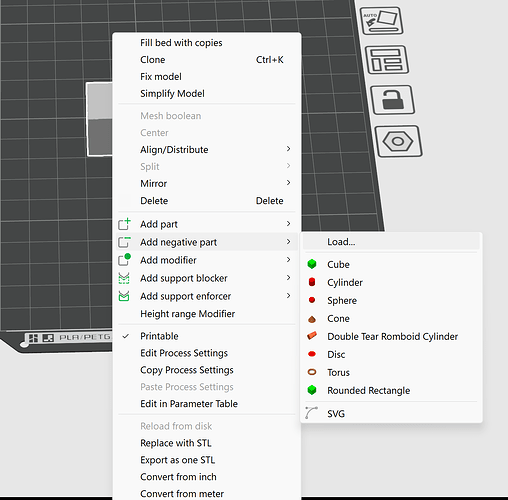Viewport: 508px width, 500px height.
Task: Click the arrange layout plate icon
Action: [387, 60]
